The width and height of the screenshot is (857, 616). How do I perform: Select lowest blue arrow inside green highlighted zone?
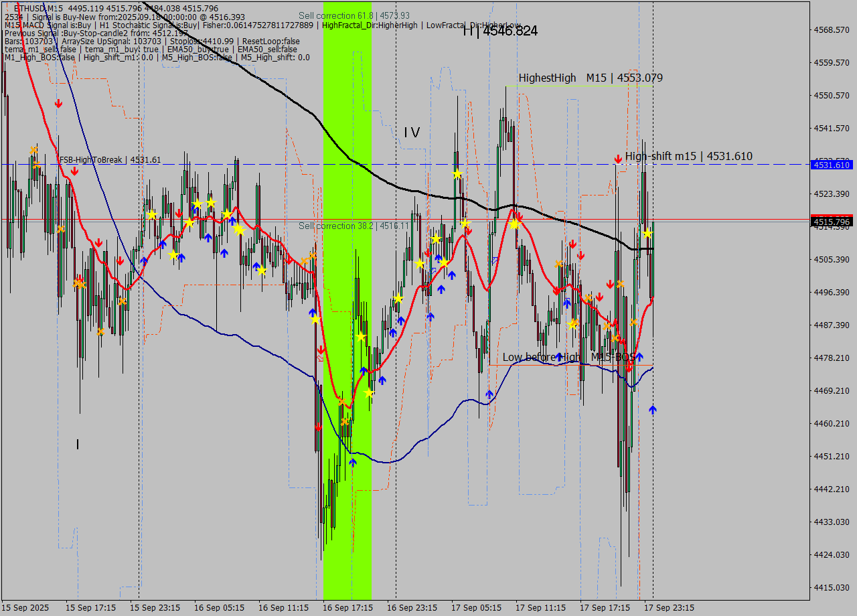tap(353, 461)
